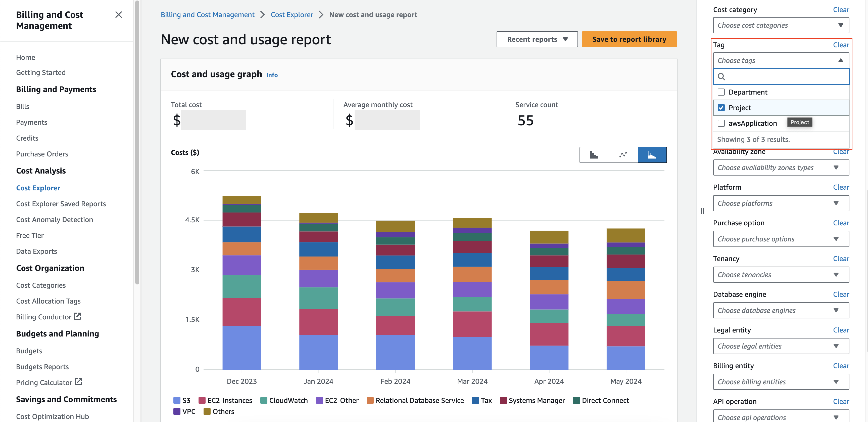This screenshot has width=868, height=422.
Task: Open Cost Anomaly Detection in sidebar
Action: 55,220
